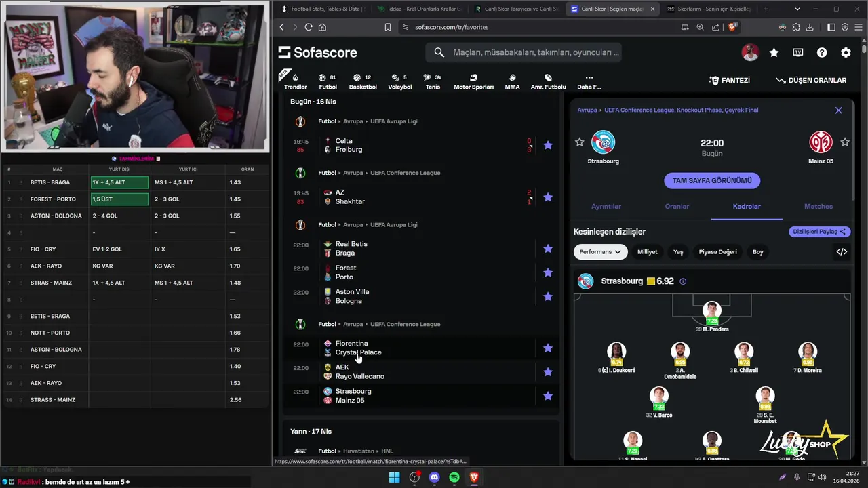Toggle favorite star for Real Betis - Braga
The width and height of the screenshot is (868, 488).
(x=548, y=249)
